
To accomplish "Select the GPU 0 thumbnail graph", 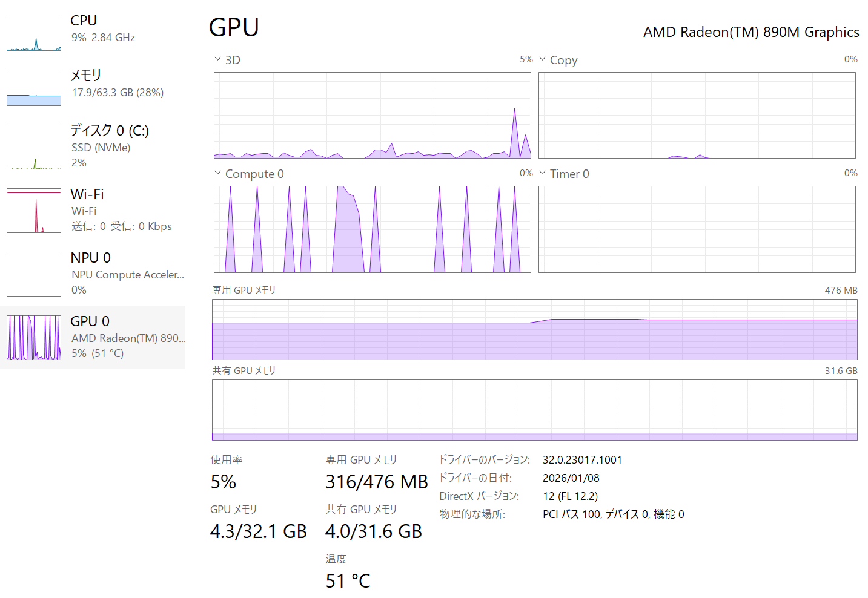I will tap(34, 338).
